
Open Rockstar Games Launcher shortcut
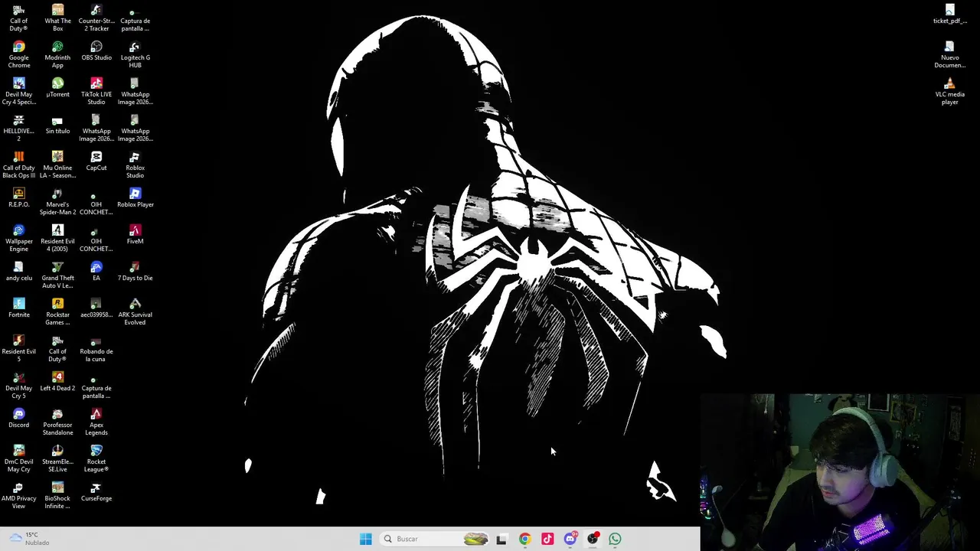(57, 312)
